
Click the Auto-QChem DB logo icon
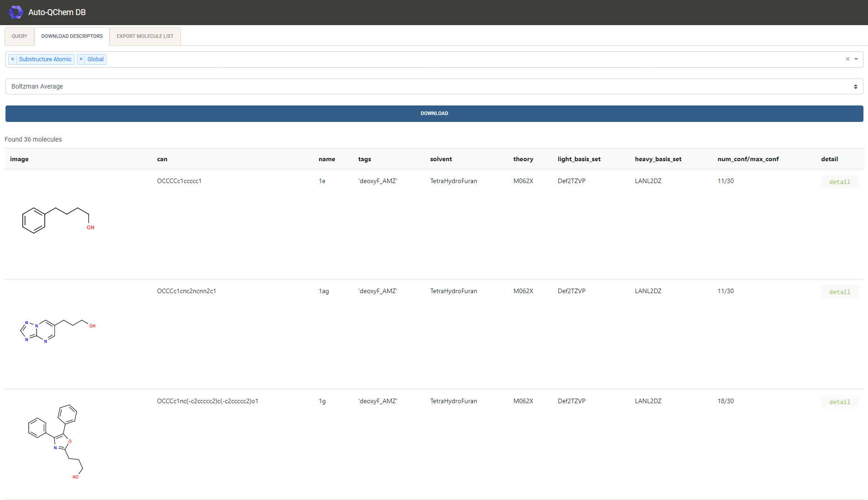[x=16, y=12]
